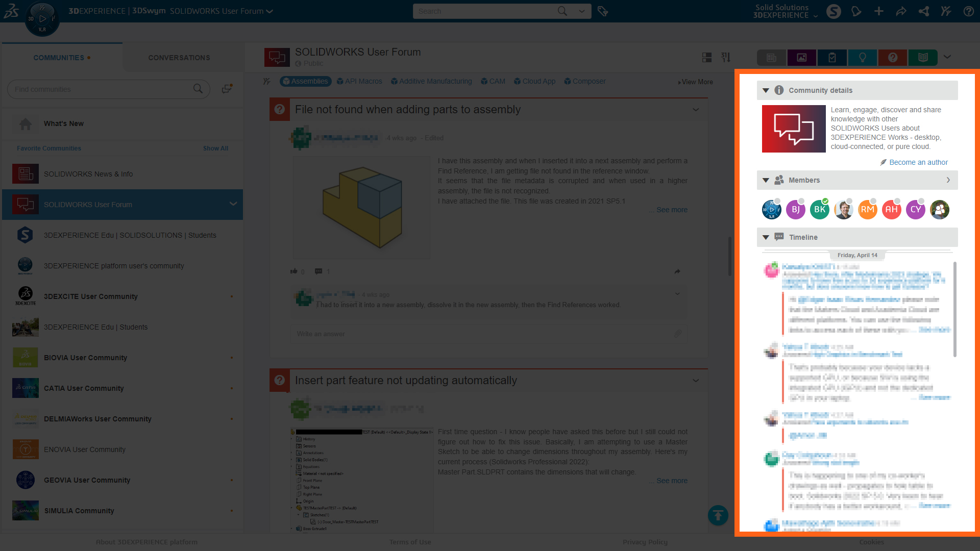
Task: Collapse the Community details section
Action: 766,90
